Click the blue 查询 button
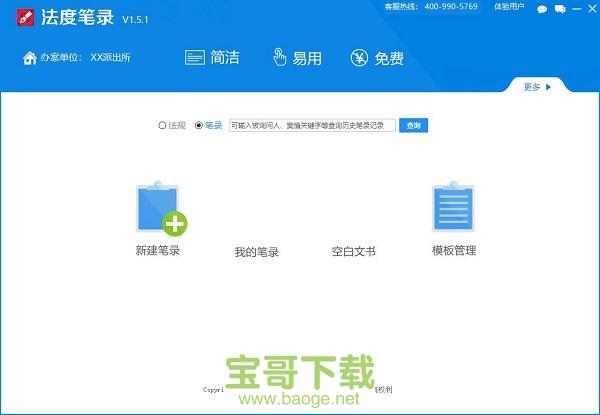 (x=413, y=125)
